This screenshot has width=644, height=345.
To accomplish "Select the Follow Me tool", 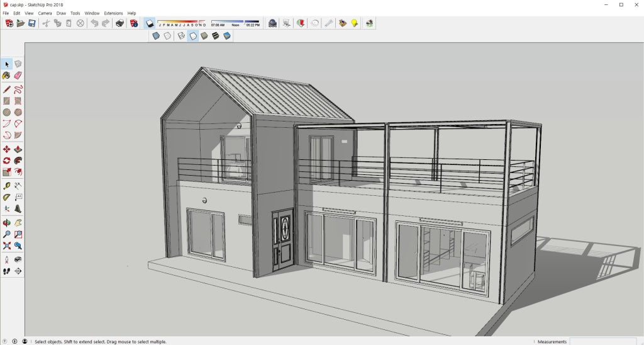I will point(18,161).
